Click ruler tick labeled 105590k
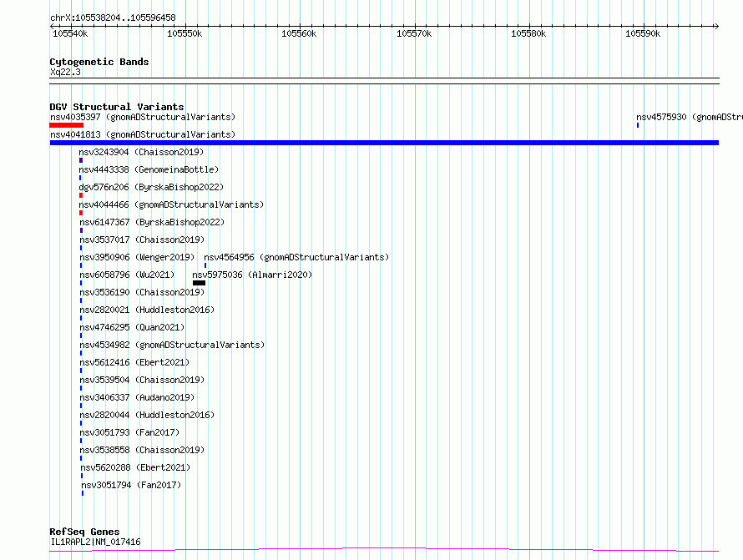Viewport: 743px width, 560px height. click(x=643, y=33)
